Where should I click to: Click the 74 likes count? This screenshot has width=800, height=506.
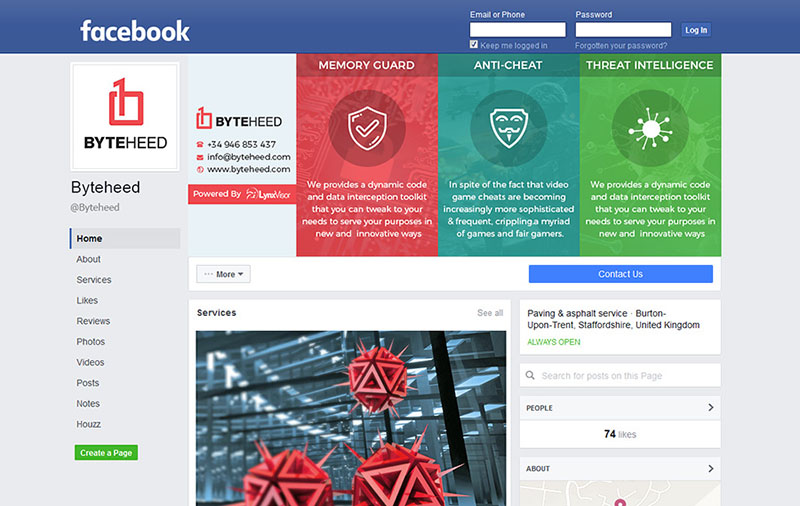(x=620, y=434)
